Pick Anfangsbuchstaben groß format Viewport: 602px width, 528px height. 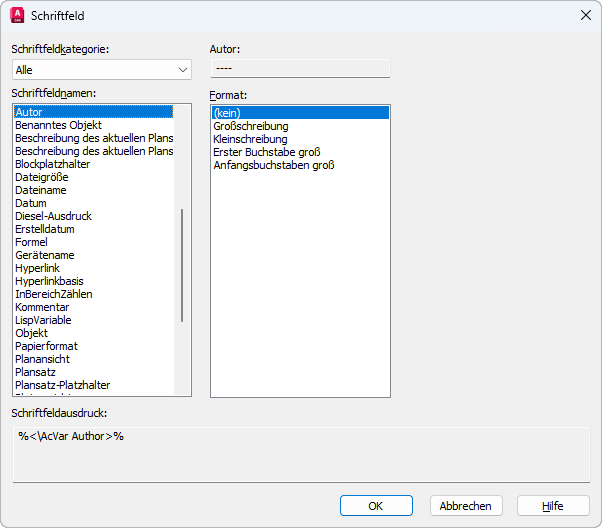(x=273, y=165)
